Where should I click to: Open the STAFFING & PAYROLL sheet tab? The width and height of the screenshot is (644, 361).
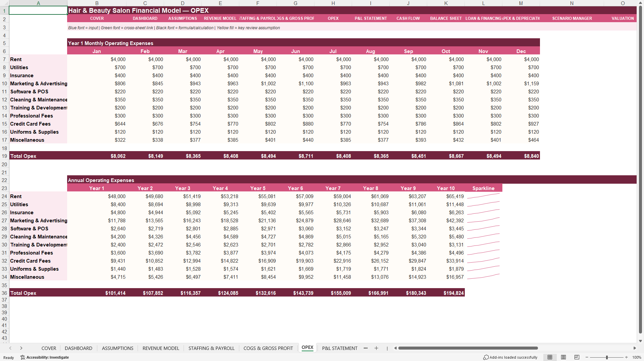click(x=211, y=348)
